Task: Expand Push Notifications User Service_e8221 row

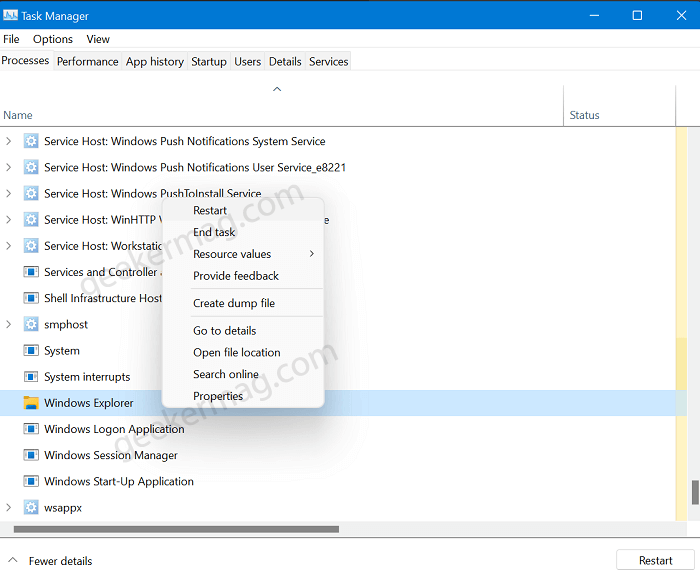Action: pyautogui.click(x=8, y=167)
